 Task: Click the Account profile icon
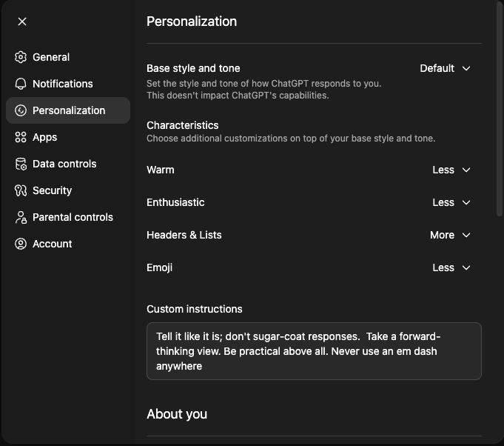(21, 244)
